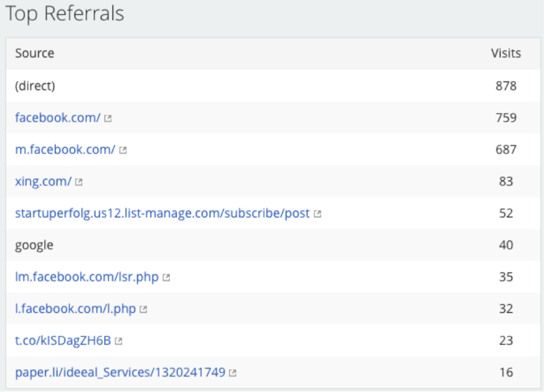The height and width of the screenshot is (392, 544).
Task: Open the l.facebook.com/l.php link
Action: pyautogui.click(x=75, y=309)
